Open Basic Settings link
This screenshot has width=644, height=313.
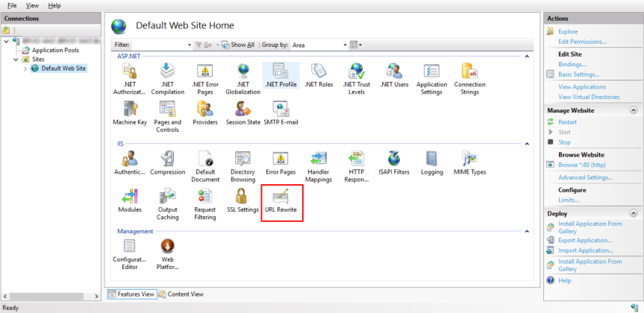pyautogui.click(x=578, y=75)
